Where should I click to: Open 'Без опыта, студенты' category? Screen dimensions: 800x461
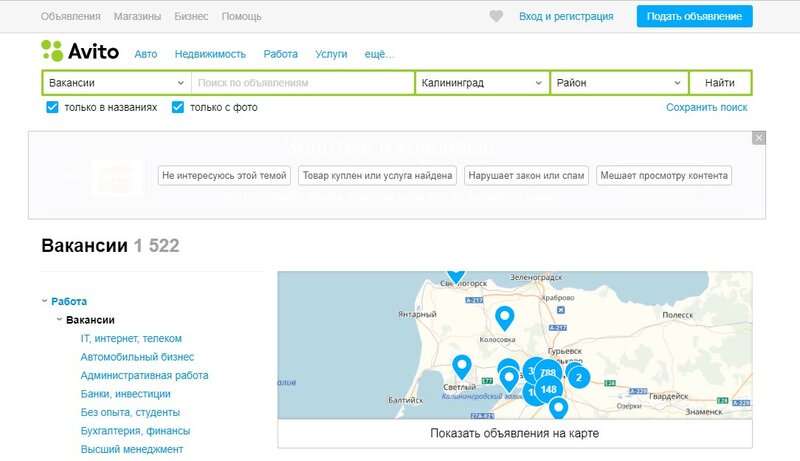[130, 412]
